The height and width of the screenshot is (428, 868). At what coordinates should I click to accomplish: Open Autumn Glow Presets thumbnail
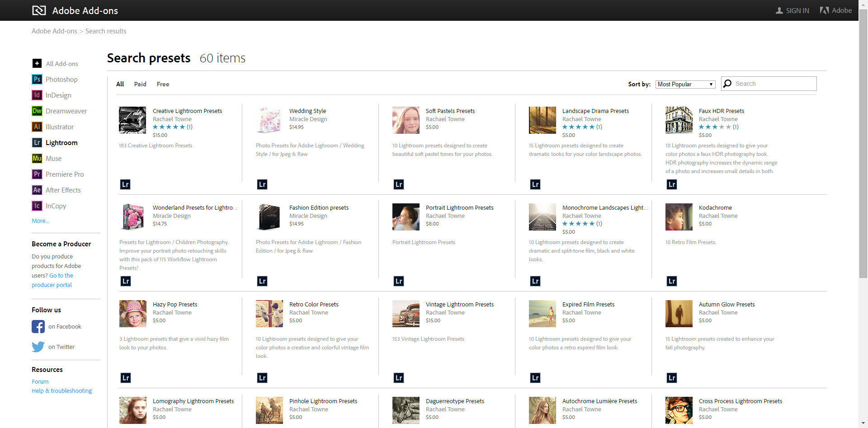(679, 314)
